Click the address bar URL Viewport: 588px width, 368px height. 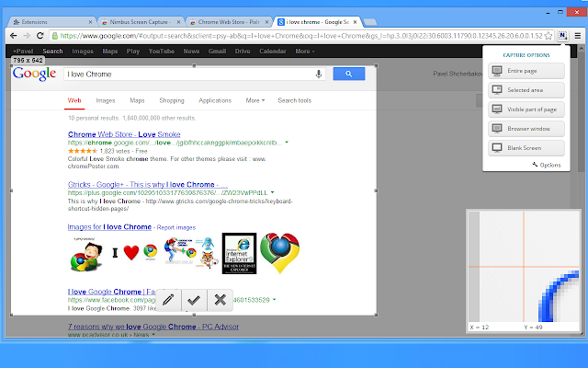pos(301,36)
